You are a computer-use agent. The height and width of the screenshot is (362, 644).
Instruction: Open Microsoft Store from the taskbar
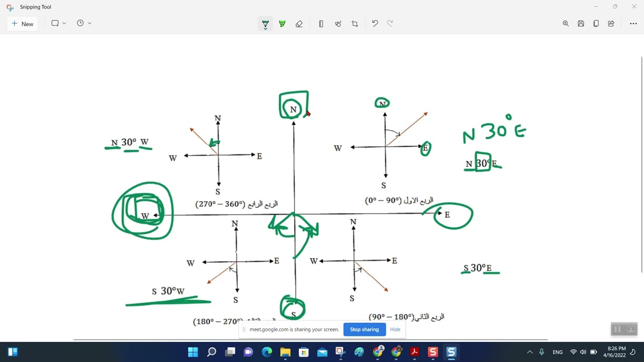(304, 352)
